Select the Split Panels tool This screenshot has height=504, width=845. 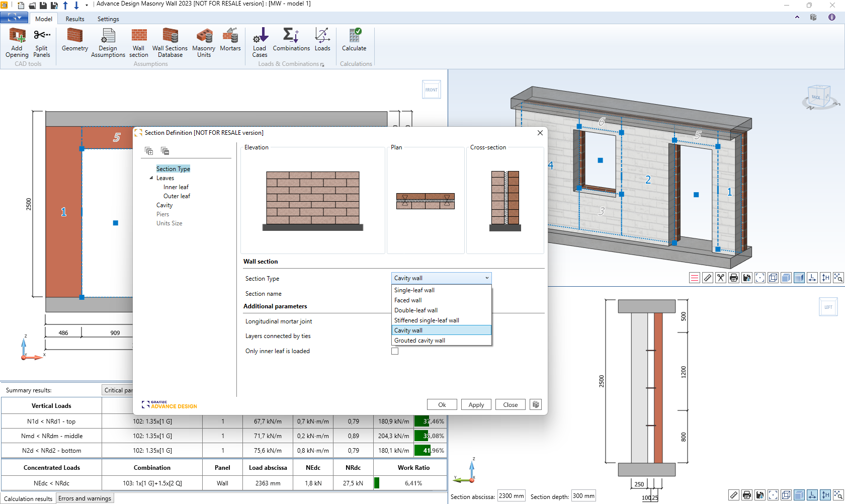pyautogui.click(x=42, y=42)
